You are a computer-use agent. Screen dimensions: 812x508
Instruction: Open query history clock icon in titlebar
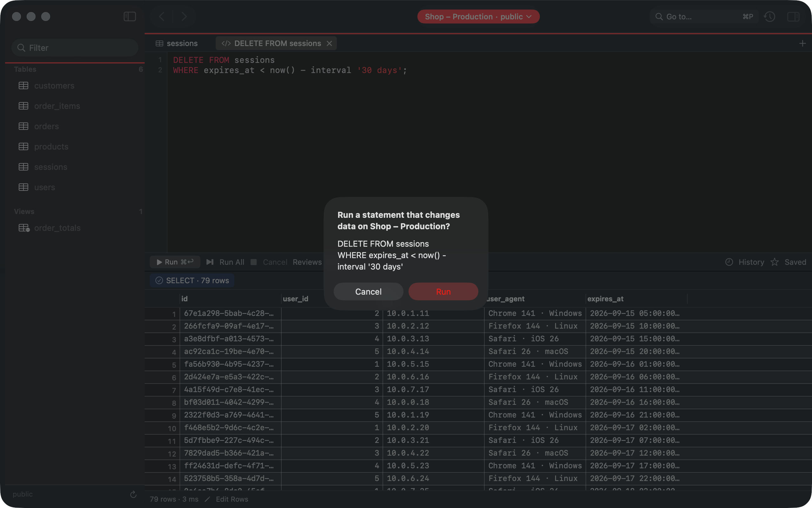pyautogui.click(x=769, y=17)
